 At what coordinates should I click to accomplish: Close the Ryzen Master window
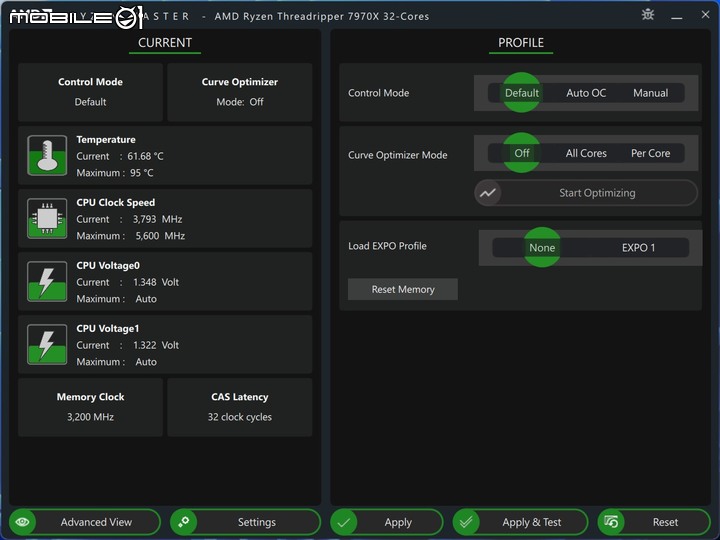[x=705, y=15]
